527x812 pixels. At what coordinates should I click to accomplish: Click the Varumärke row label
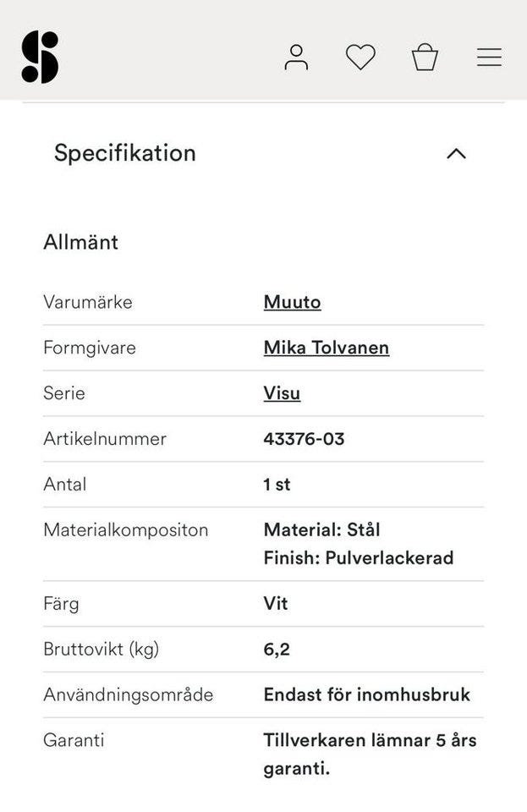(x=88, y=302)
